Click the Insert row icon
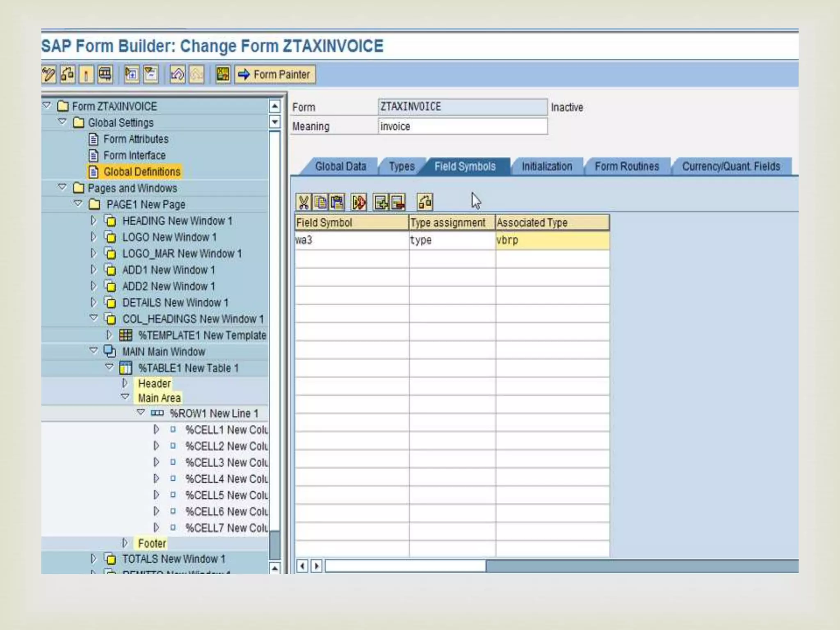 pyautogui.click(x=381, y=202)
